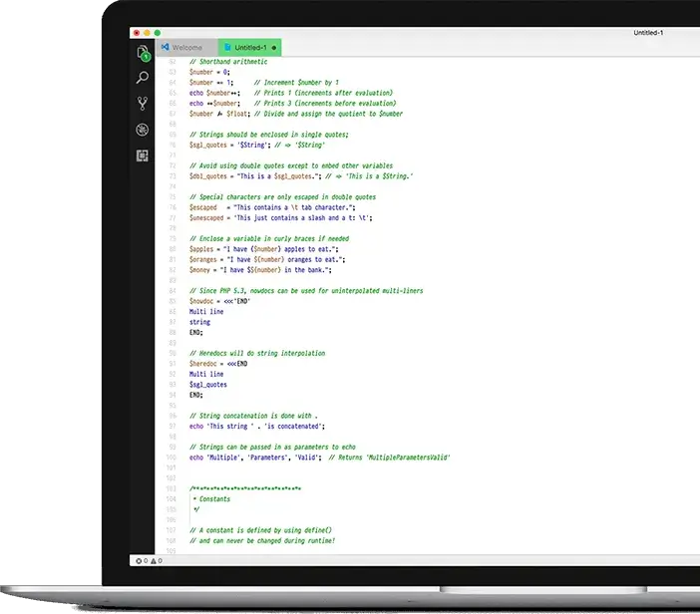Click the warning triangle in status bar
Screen dimensions: 700x614
(154, 561)
